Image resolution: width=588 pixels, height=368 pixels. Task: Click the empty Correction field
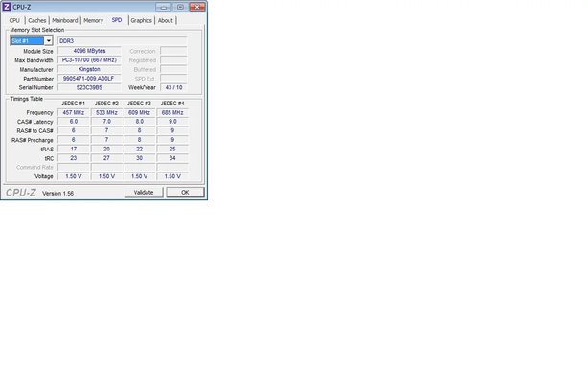[x=173, y=51]
